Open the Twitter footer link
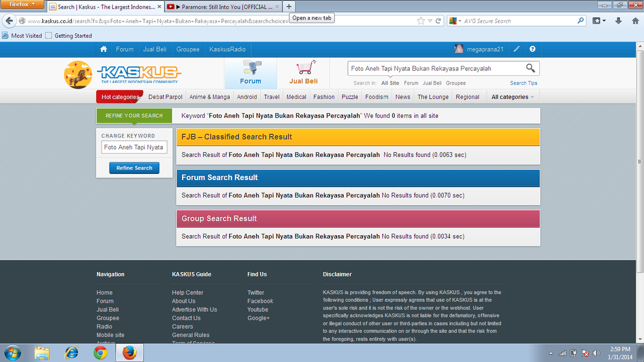This screenshot has height=362, width=644. 256,293
